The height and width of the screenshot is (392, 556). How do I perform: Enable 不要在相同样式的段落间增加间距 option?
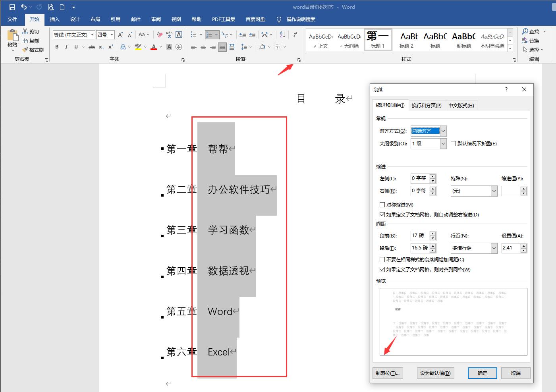pyautogui.click(x=382, y=259)
